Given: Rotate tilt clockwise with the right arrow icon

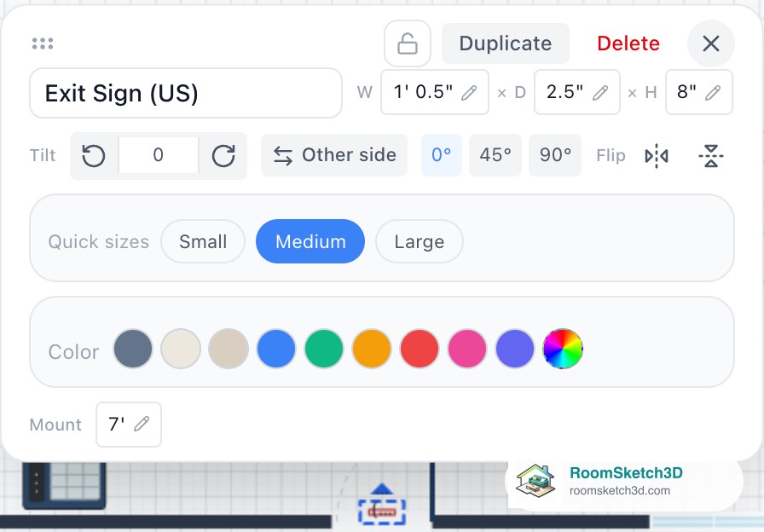Looking at the screenshot, I should coord(223,156).
